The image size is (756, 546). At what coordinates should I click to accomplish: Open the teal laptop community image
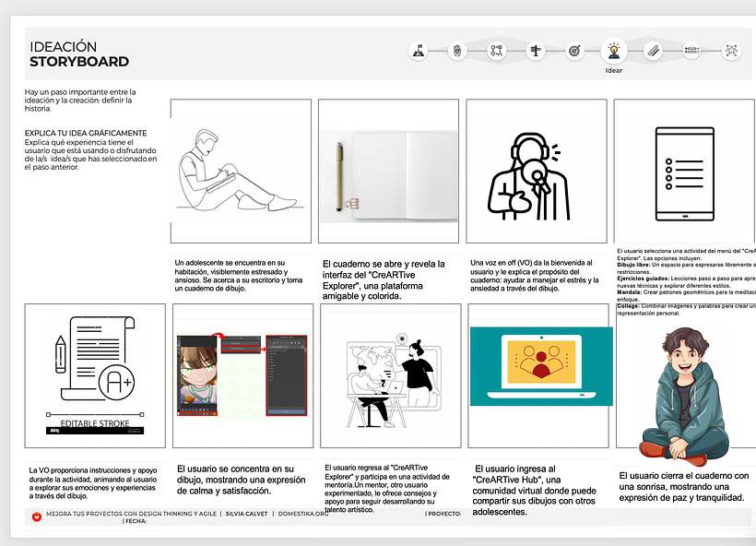pos(541,366)
